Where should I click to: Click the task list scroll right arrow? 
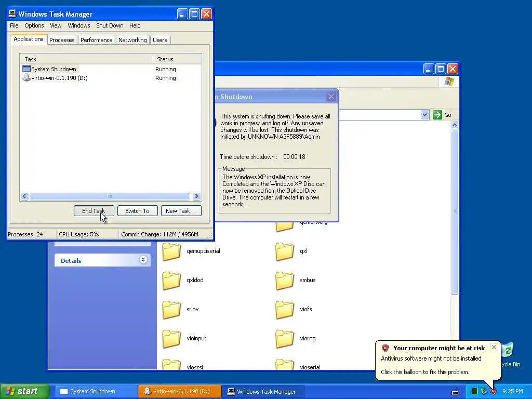point(196,196)
